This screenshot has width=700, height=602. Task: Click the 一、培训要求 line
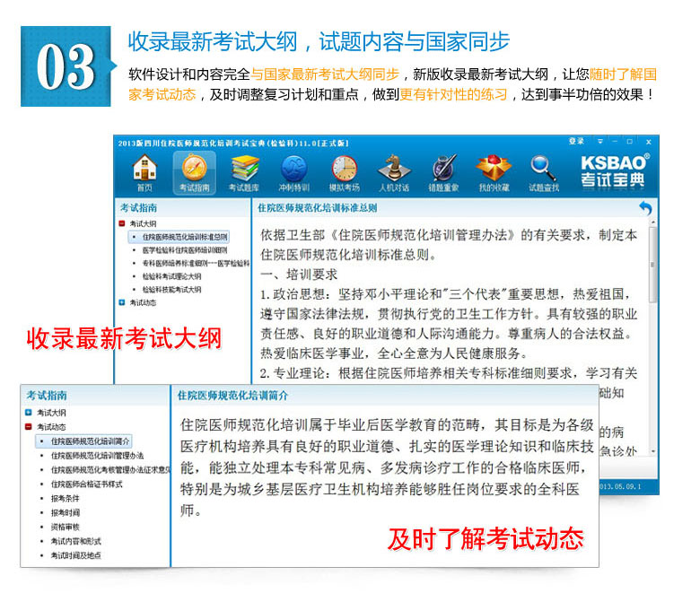pyautogui.click(x=299, y=275)
